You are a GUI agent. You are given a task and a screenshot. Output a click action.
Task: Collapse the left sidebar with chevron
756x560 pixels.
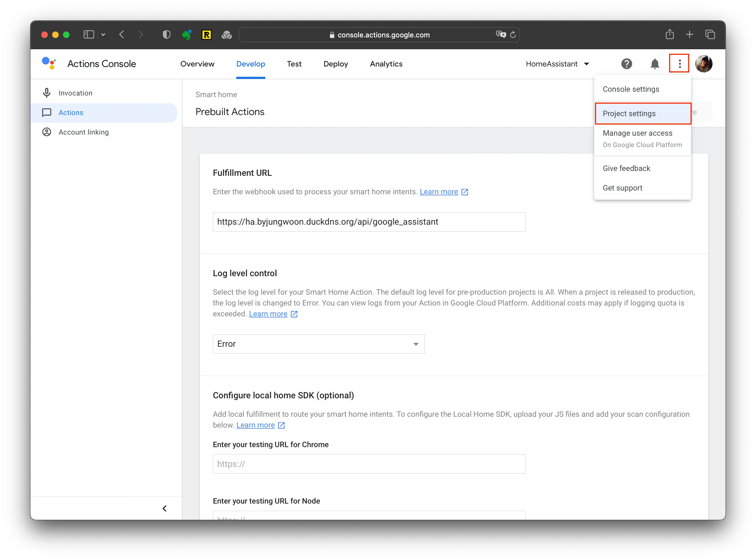pyautogui.click(x=165, y=508)
